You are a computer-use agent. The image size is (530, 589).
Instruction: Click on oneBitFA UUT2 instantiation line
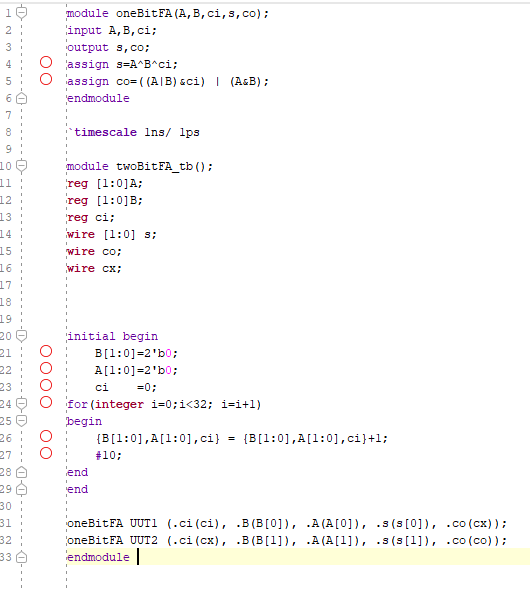pyautogui.click(x=287, y=540)
